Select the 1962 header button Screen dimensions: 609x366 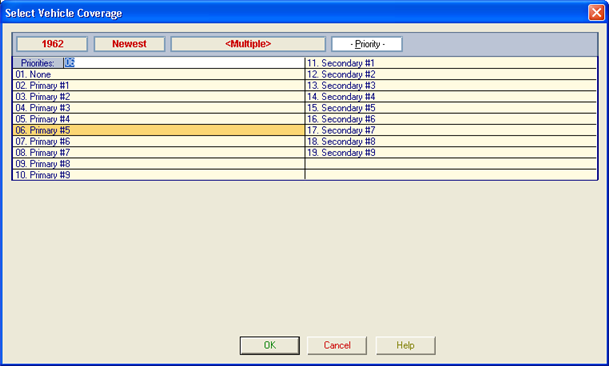pos(52,44)
